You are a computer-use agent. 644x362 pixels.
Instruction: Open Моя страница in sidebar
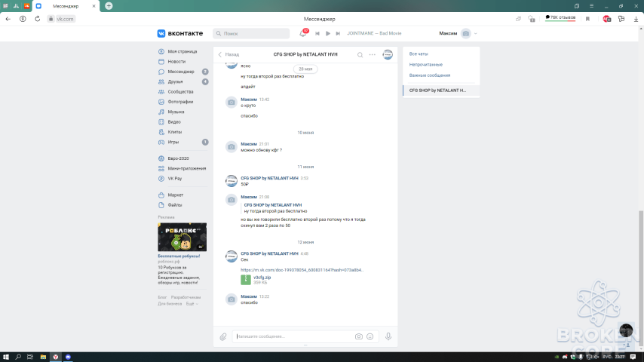point(182,52)
